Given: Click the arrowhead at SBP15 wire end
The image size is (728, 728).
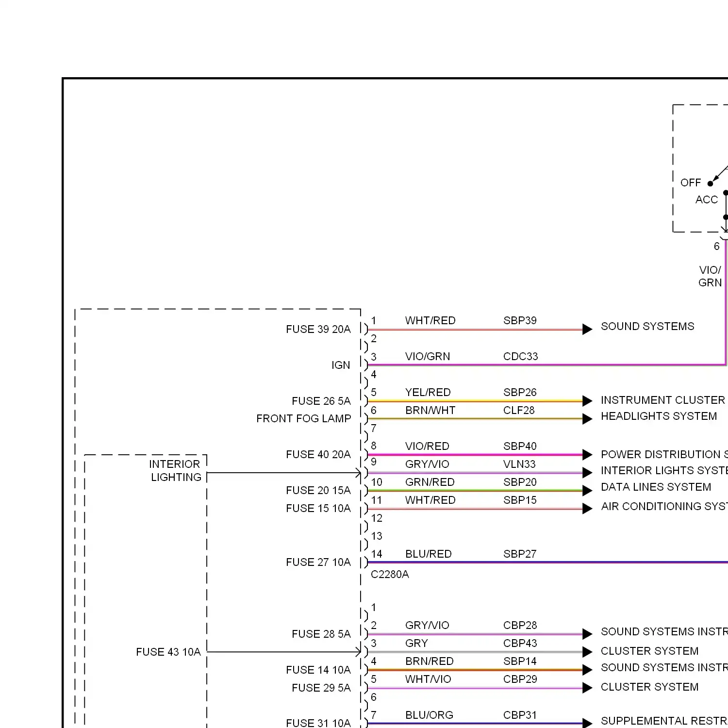Looking at the screenshot, I should point(587,508).
